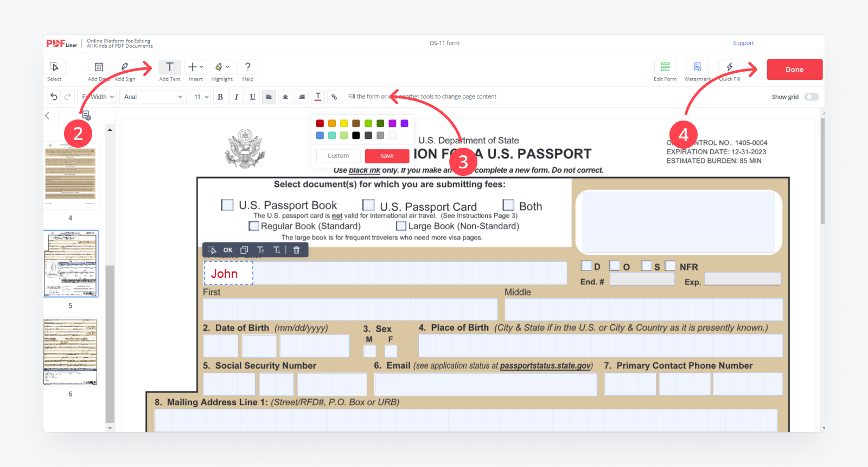868x467 pixels.
Task: Open the Insert dropdown menu
Action: (x=195, y=67)
